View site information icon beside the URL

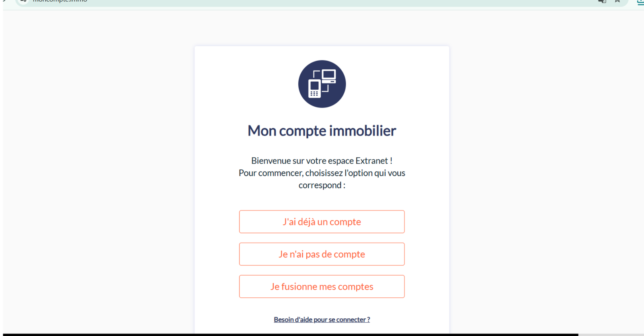click(x=24, y=1)
